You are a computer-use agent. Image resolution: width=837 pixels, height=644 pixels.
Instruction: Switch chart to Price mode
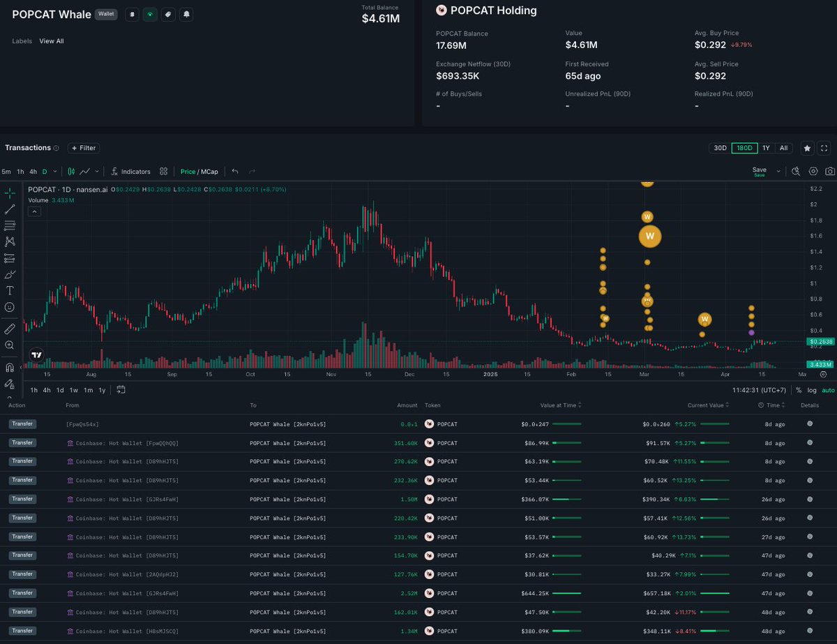coord(188,172)
